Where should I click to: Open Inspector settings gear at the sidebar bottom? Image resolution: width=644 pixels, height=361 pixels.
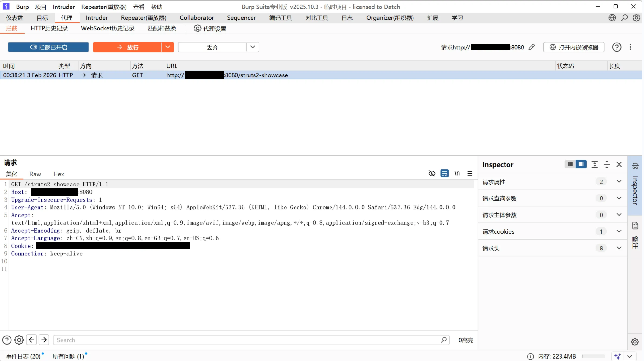(635, 342)
